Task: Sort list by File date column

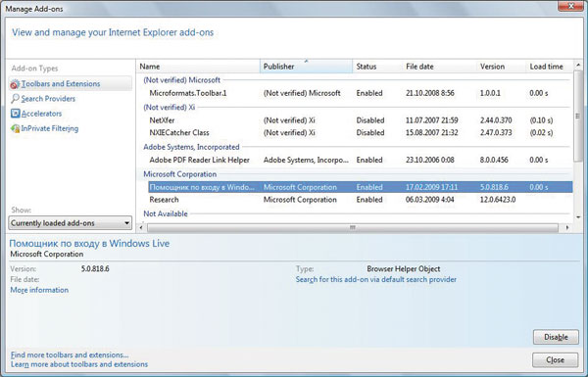Action: 439,67
